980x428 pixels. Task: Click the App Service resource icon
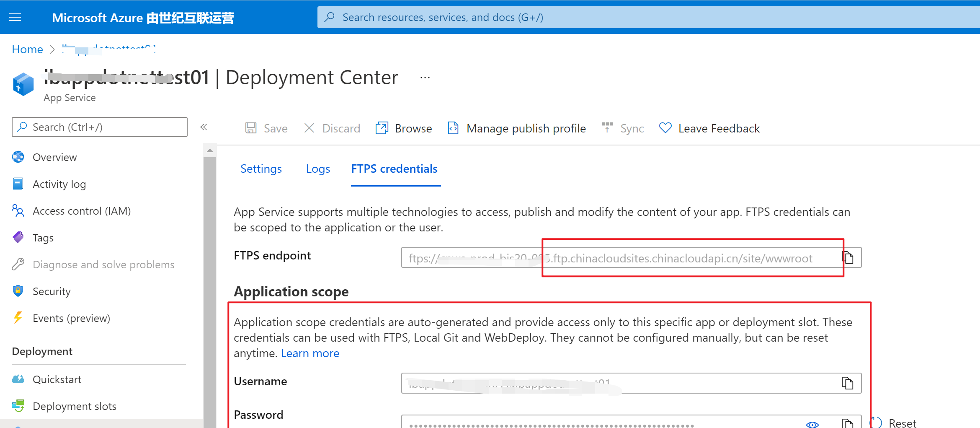pyautogui.click(x=23, y=84)
